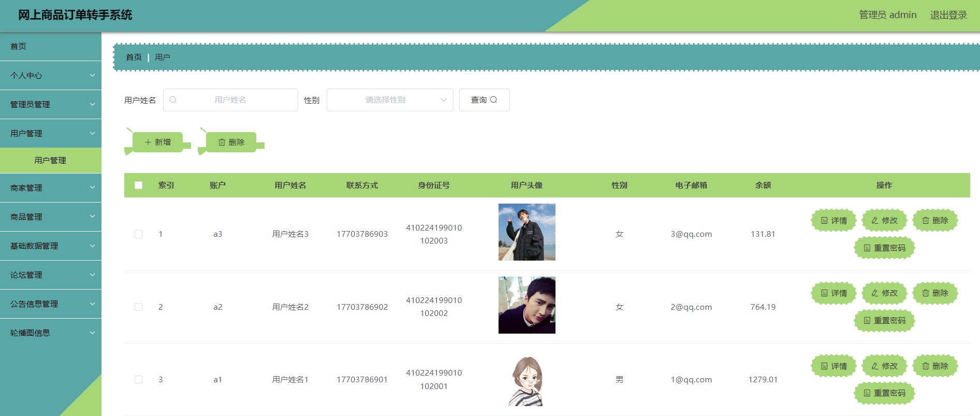Screen dimensions: 980x416
Task: Expand 个人中心 sidebar menu
Action: click(x=51, y=76)
